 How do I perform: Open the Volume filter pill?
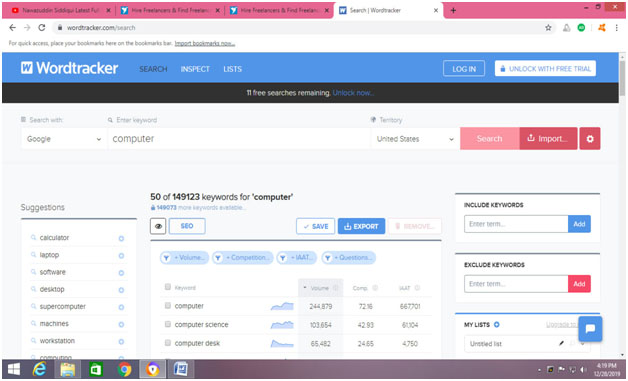[x=185, y=258]
